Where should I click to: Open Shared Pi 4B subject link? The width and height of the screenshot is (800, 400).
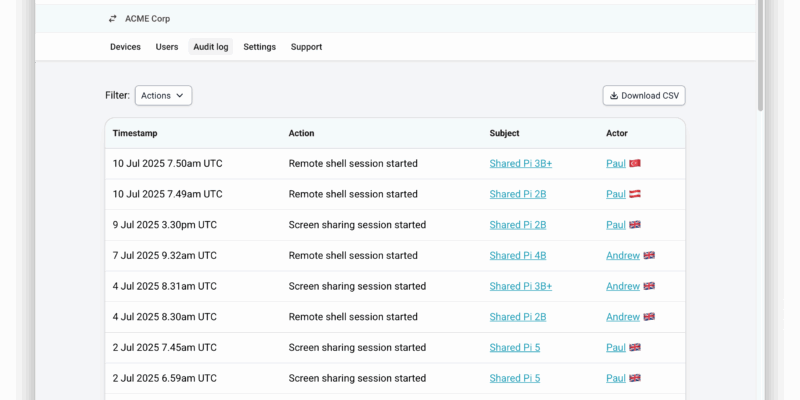click(x=517, y=255)
